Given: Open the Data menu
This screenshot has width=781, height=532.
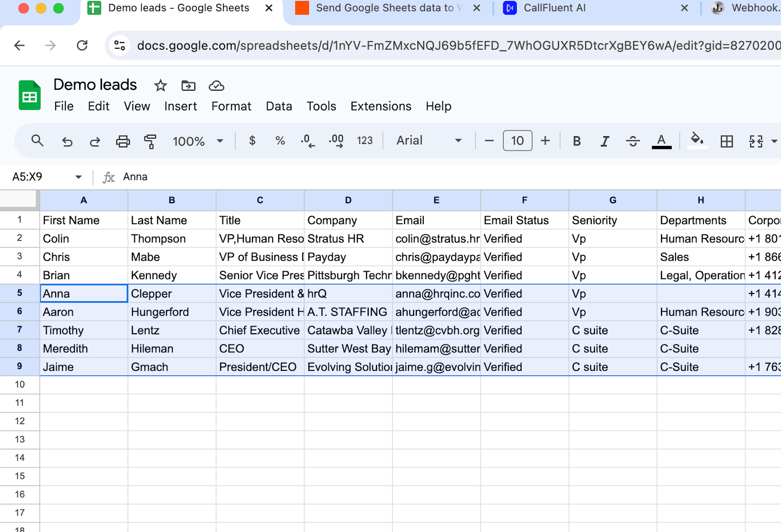Looking at the screenshot, I should tap(279, 106).
